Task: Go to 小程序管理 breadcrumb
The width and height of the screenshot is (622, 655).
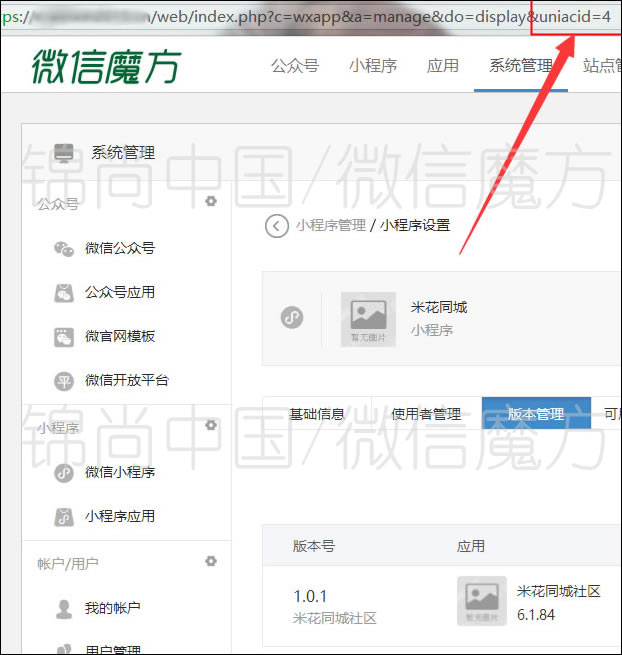Action: (x=331, y=226)
